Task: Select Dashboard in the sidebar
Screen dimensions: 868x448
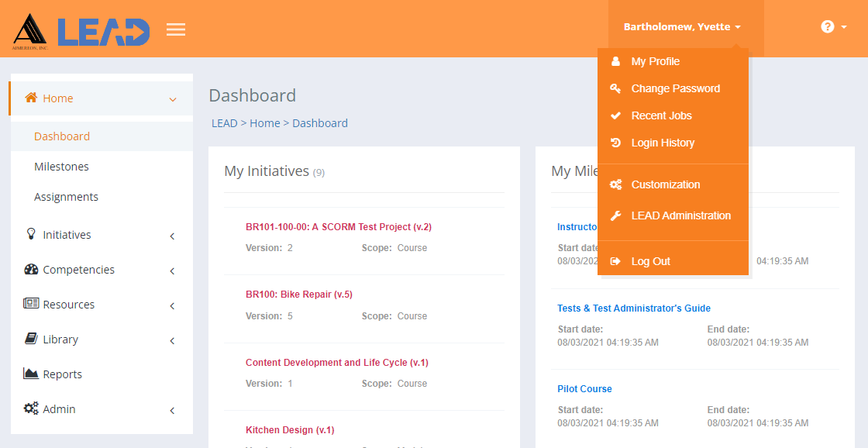Action: click(x=62, y=136)
